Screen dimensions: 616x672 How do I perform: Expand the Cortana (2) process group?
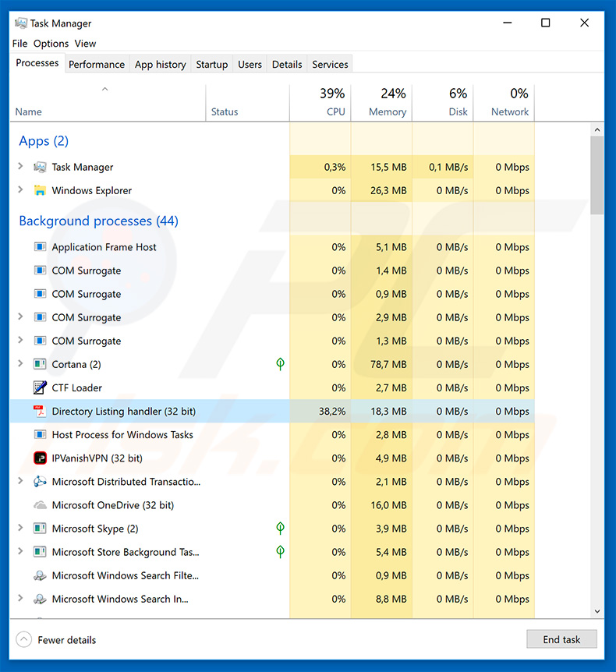pos(20,363)
